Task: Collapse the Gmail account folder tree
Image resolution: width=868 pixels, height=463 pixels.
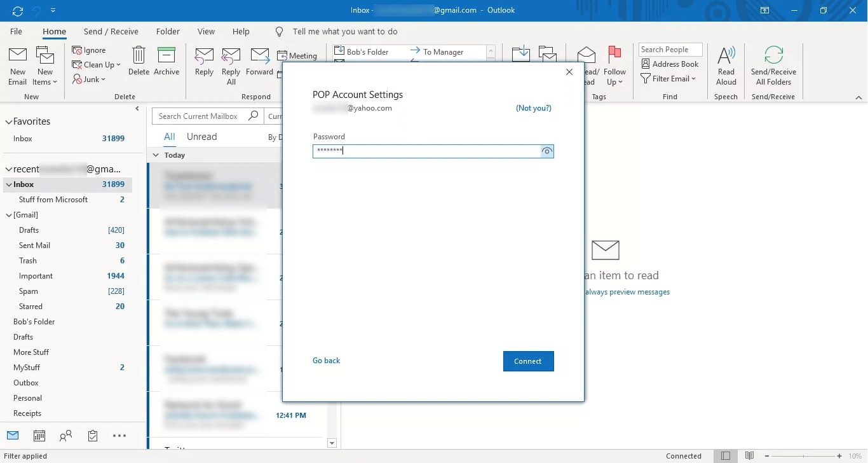Action: click(8, 169)
